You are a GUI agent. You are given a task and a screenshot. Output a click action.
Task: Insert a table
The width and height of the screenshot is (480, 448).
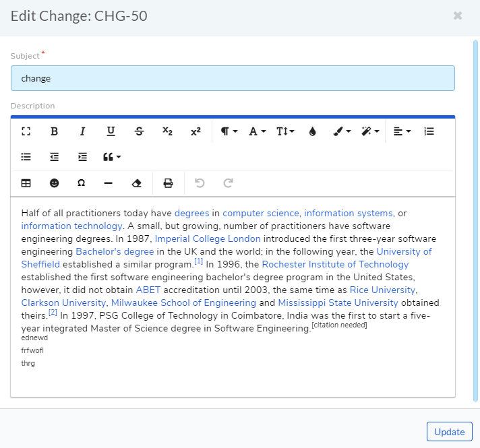click(x=26, y=183)
